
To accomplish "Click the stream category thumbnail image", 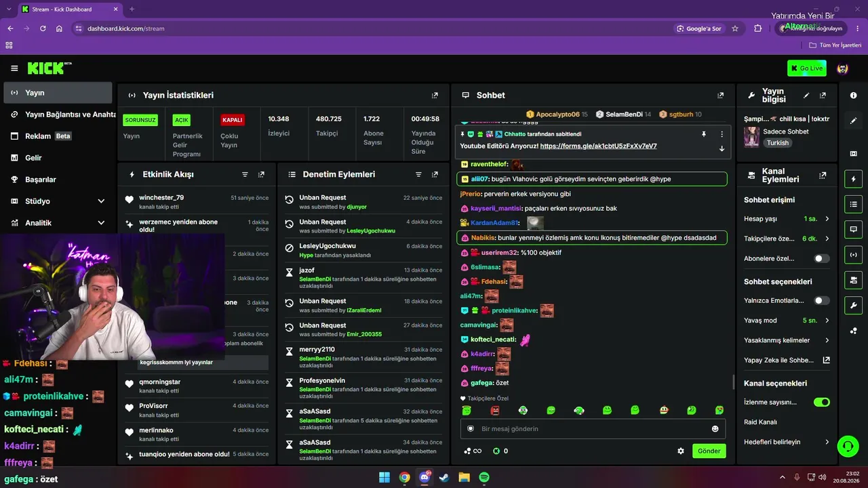I will (x=751, y=137).
